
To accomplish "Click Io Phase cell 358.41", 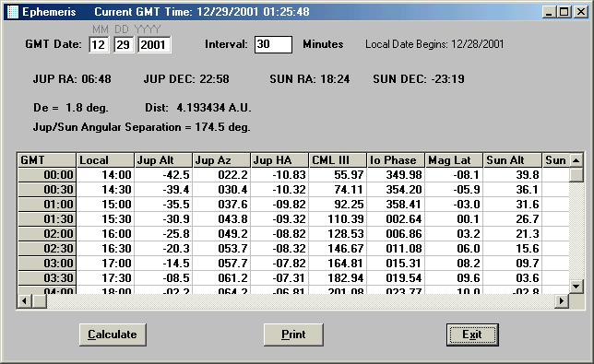I will point(397,205).
